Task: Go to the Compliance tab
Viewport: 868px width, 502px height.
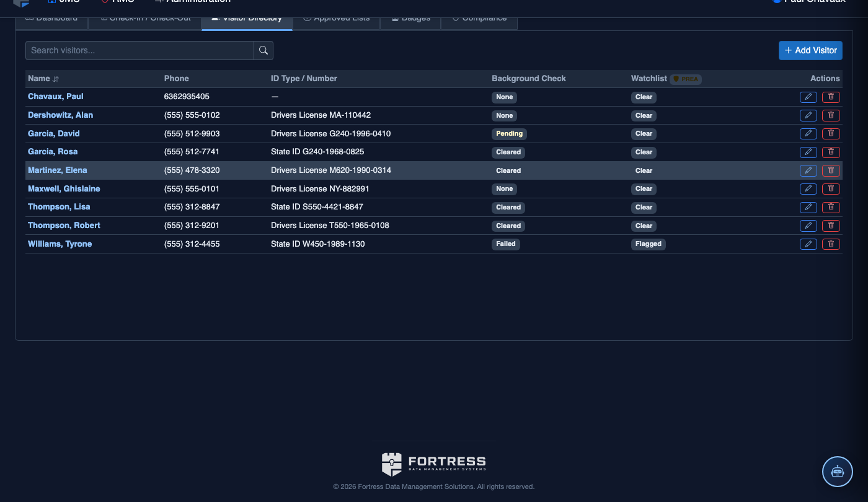Action: [x=479, y=20]
